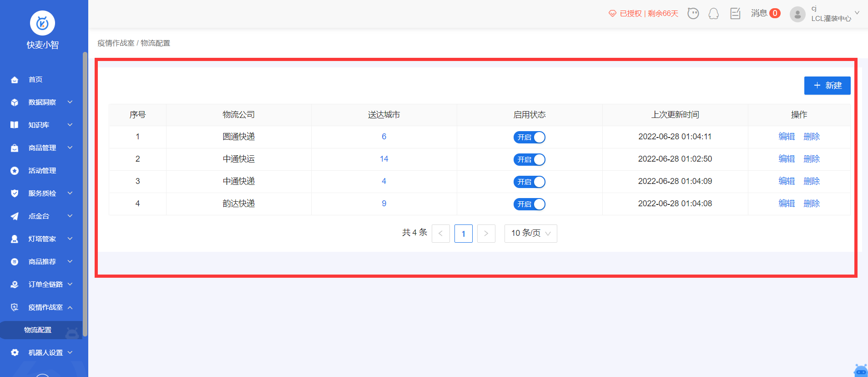Click the 灯塔管家 person icon

15,239
